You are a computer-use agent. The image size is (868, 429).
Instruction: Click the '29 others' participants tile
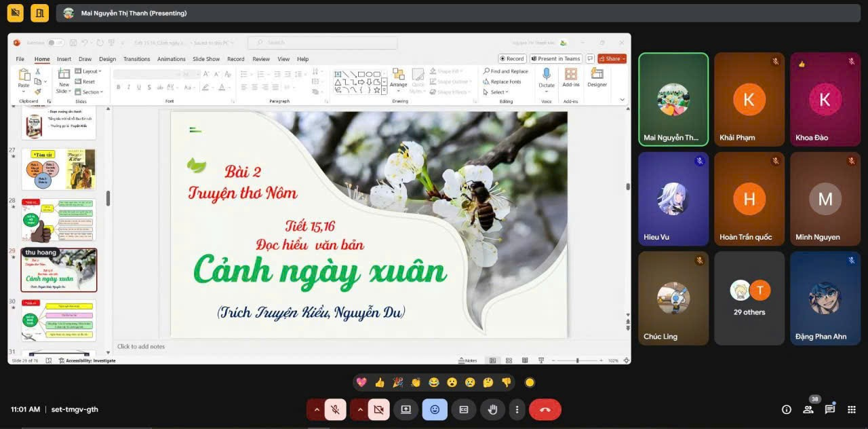point(749,299)
